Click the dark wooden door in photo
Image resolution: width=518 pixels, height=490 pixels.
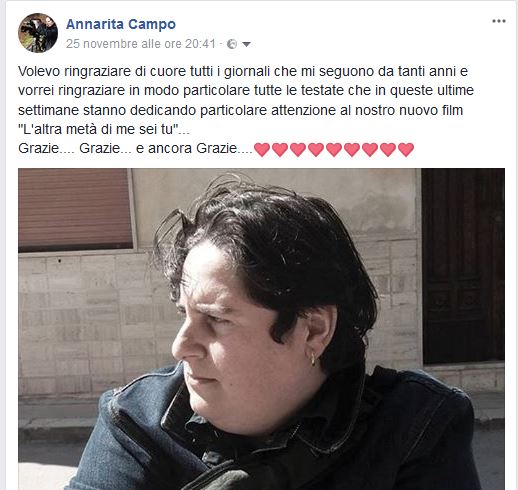pyautogui.click(x=463, y=266)
